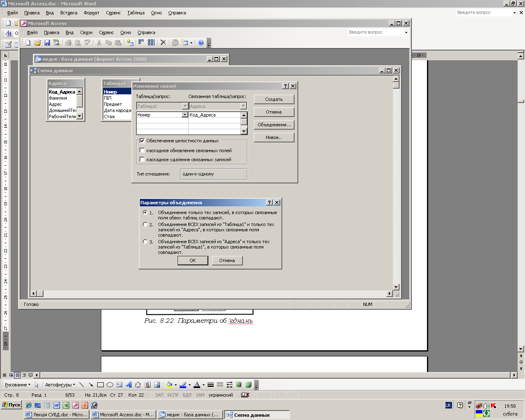Click the Access Cut scissors icon
This screenshot has width=525, height=420.
coord(99,43)
